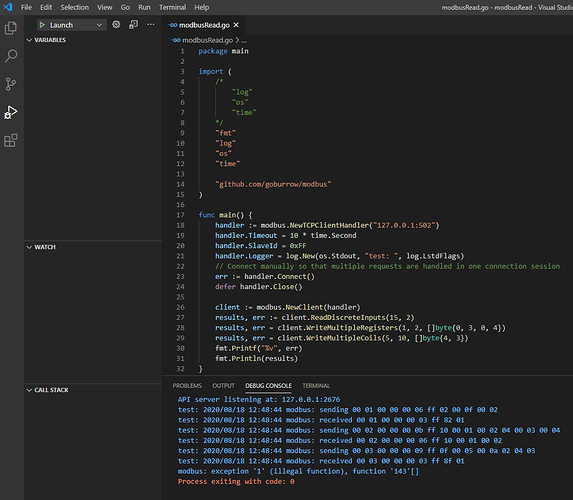
Task: Click the WriteMultipleCoils call on line 29
Action: 343,338
